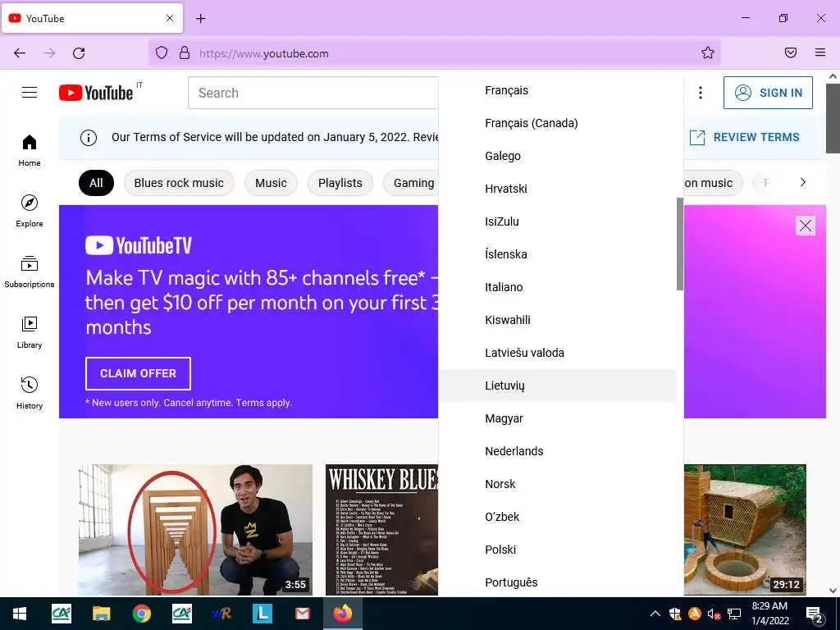Screen dimensions: 840x630
Task: Select the Blues rock music chip
Action: (x=179, y=183)
